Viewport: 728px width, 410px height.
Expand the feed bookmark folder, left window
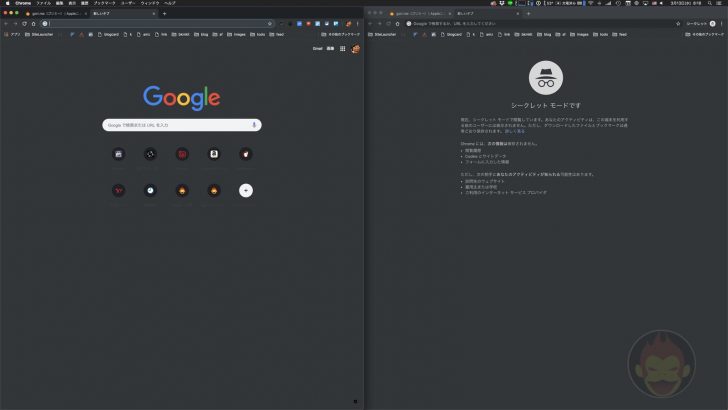277,34
